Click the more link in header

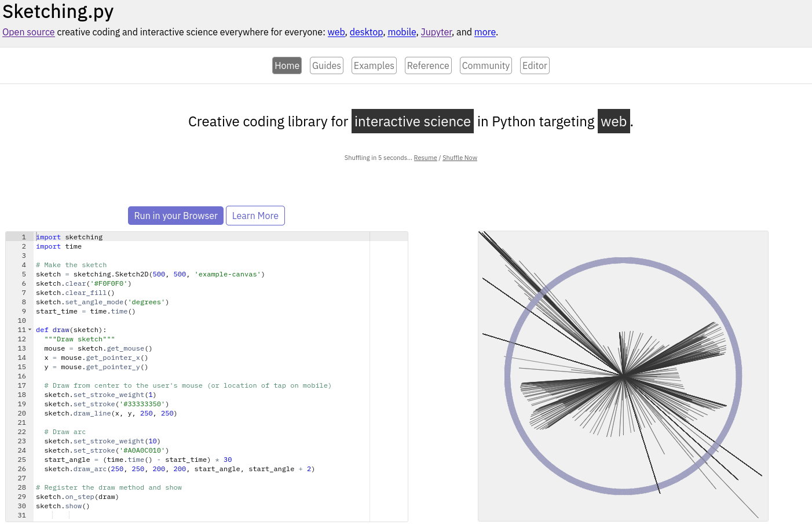click(x=485, y=32)
